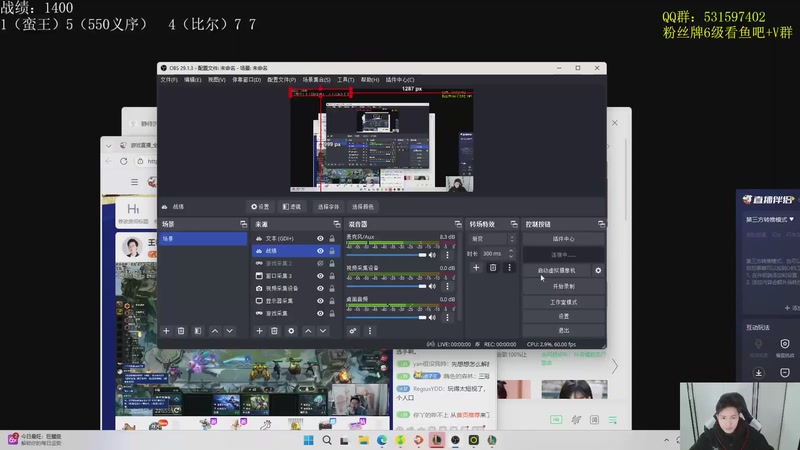The height and width of the screenshot is (450, 800).
Task: Click 选择字体 in source toolbar
Action: coord(328,207)
